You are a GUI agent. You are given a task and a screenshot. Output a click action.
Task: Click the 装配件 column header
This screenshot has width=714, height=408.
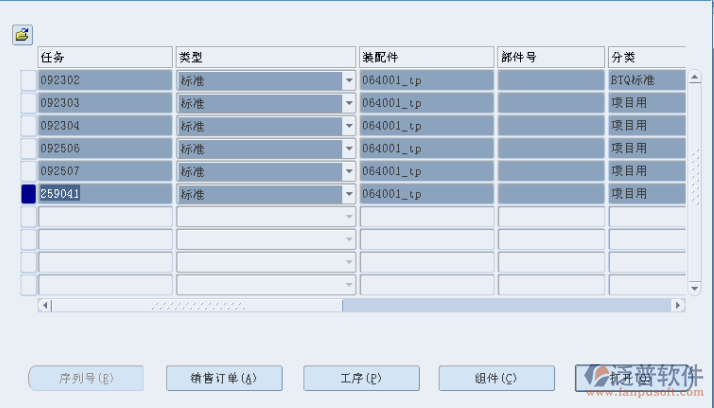coord(426,57)
